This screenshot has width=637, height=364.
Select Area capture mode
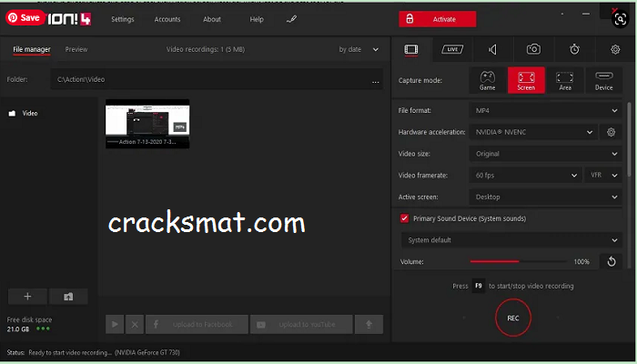click(565, 80)
